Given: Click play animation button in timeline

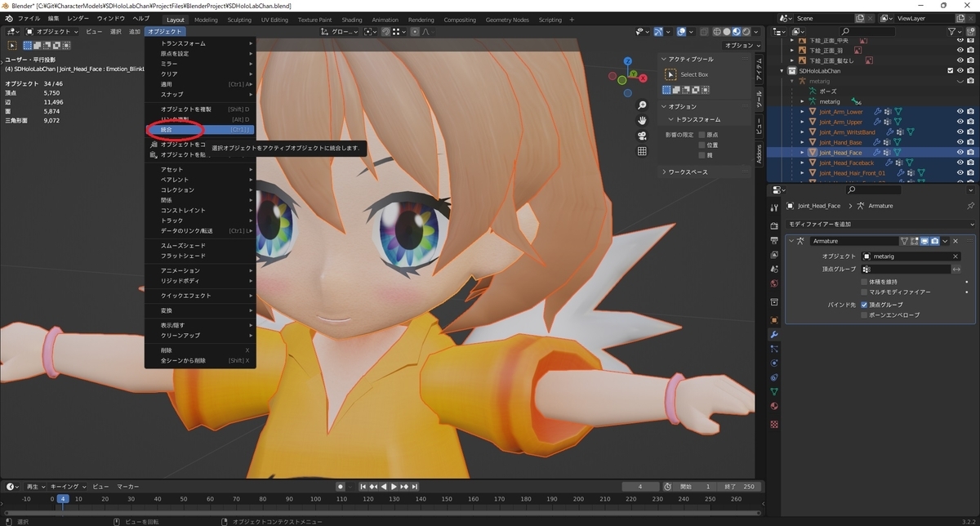Looking at the screenshot, I should [394, 487].
